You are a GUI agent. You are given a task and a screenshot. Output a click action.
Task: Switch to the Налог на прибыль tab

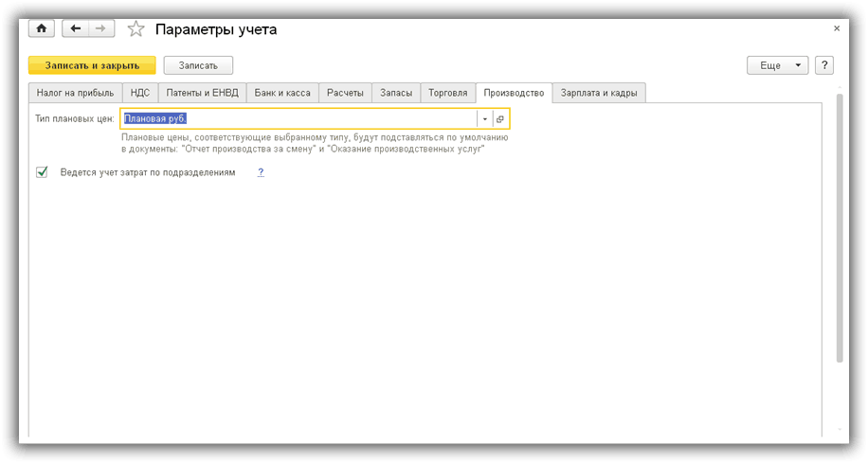75,93
